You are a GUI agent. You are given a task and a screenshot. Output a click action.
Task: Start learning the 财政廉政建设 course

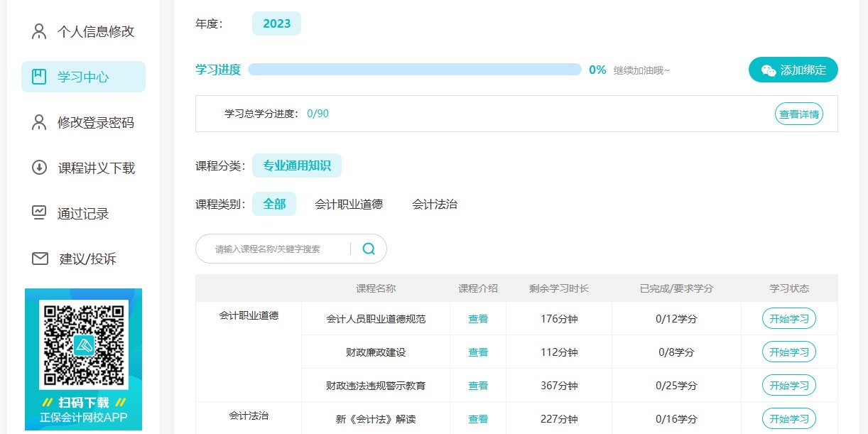pos(788,352)
